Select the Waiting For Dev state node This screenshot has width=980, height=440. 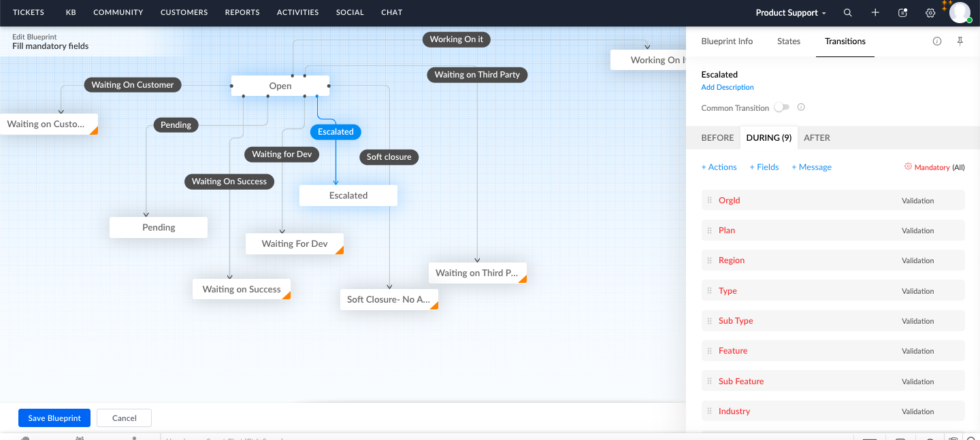(295, 243)
